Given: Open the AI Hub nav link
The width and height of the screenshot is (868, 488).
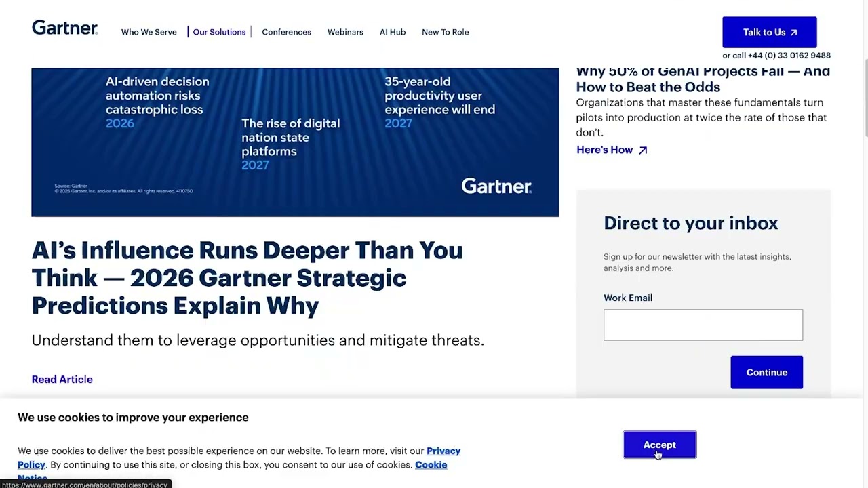Looking at the screenshot, I should [393, 32].
